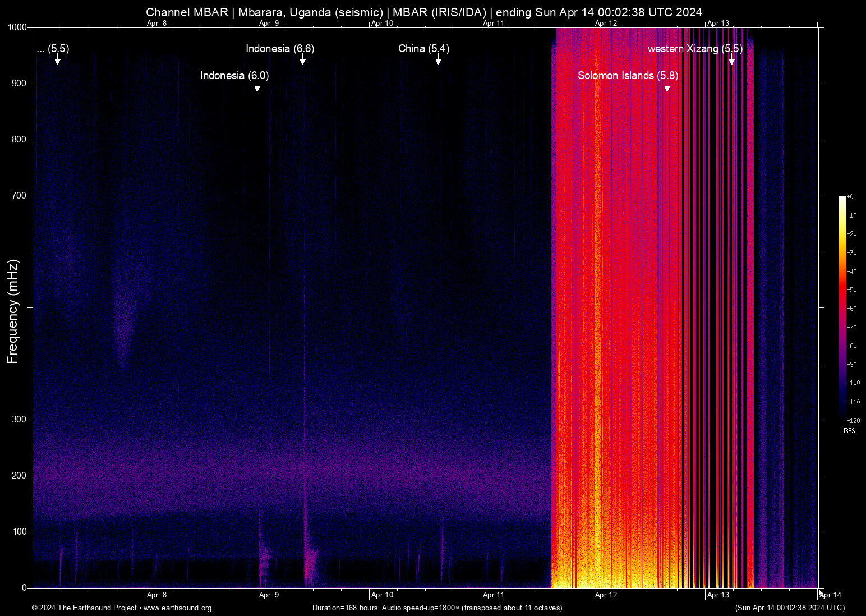This screenshot has width=866, height=616.
Task: Select the Indonesia (6.6) earthquake marker
Action: pyautogui.click(x=280, y=49)
